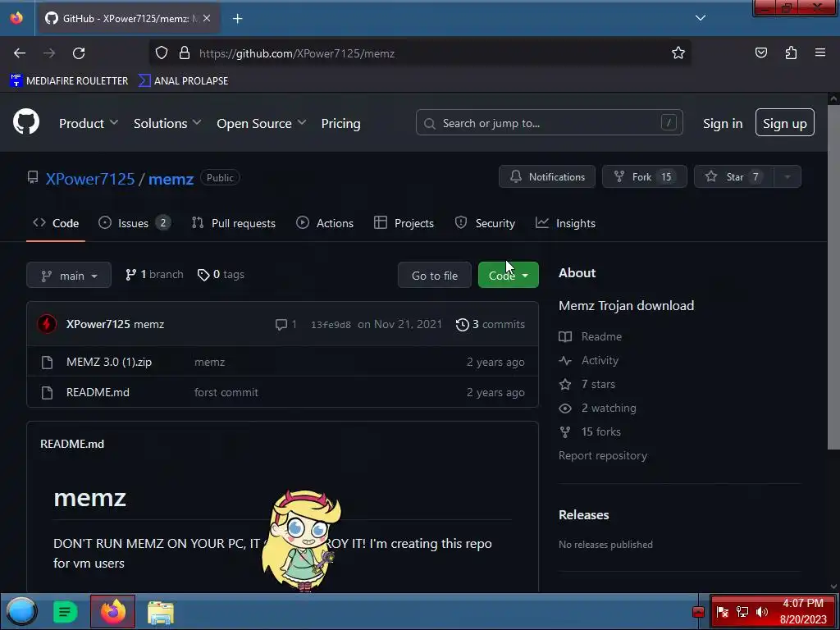Image resolution: width=840 pixels, height=630 pixels.
Task: Expand the star lists dropdown arrow
Action: coord(787,177)
